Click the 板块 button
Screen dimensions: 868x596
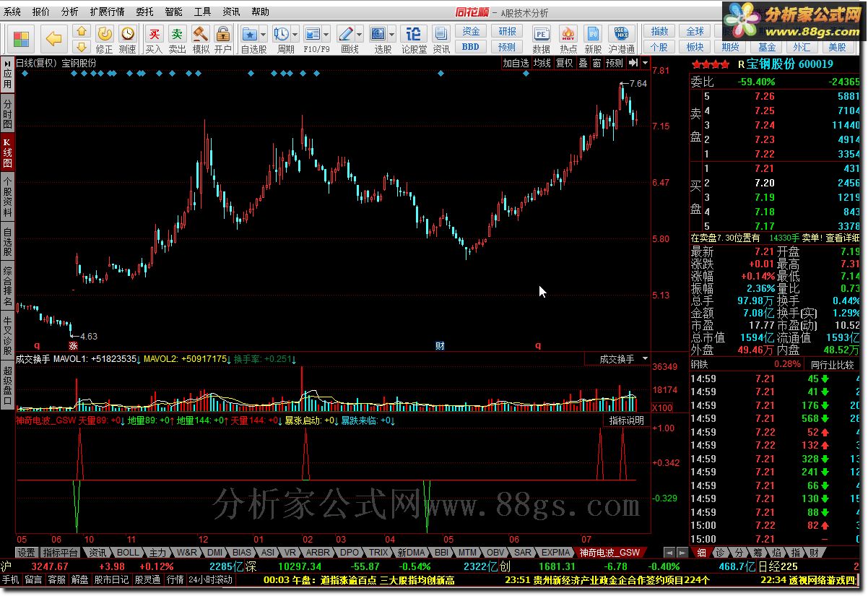(x=695, y=47)
